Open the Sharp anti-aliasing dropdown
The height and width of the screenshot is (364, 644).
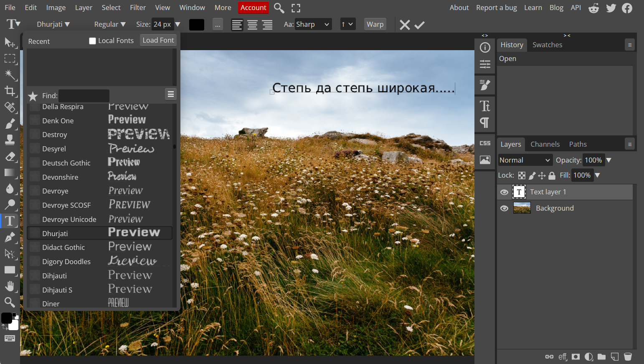click(313, 25)
